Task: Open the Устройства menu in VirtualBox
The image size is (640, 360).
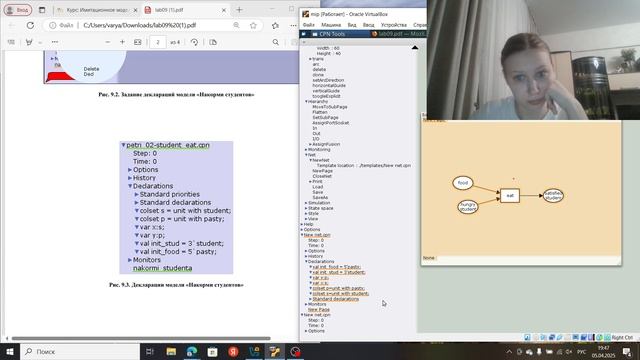Action: click(x=393, y=25)
